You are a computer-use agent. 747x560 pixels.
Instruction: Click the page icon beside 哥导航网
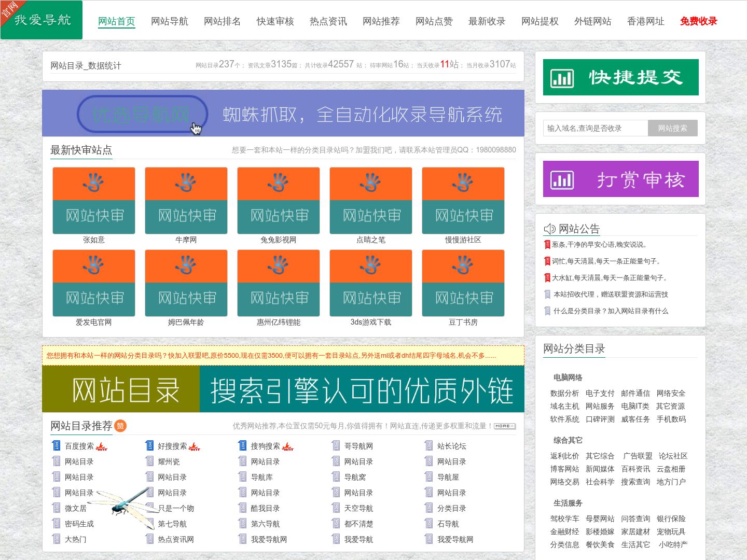[336, 445]
